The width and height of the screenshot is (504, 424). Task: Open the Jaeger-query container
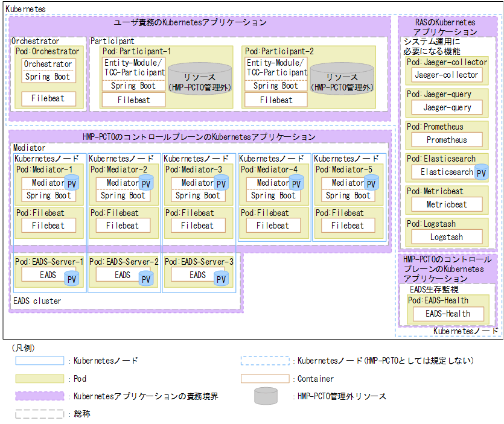(446, 107)
